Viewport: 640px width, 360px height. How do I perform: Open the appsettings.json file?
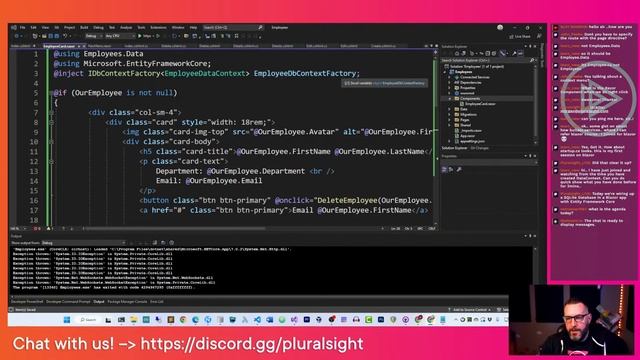pyautogui.click(x=472, y=141)
